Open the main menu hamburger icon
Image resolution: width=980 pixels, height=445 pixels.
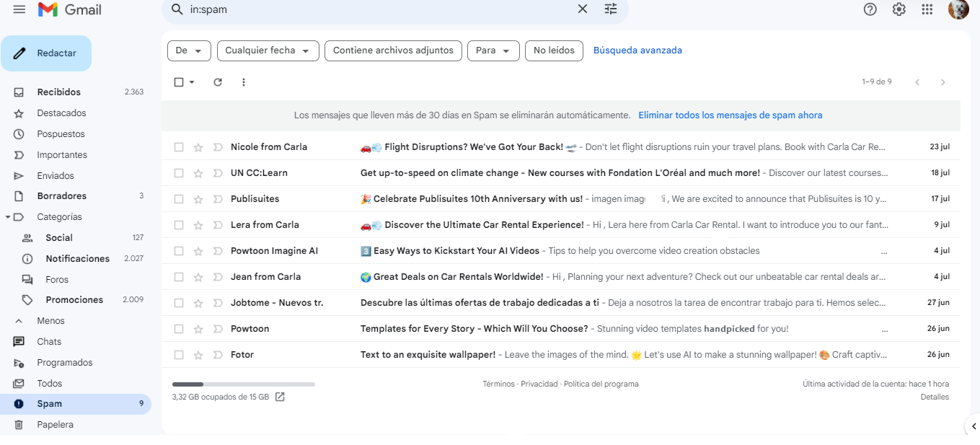[x=19, y=9]
